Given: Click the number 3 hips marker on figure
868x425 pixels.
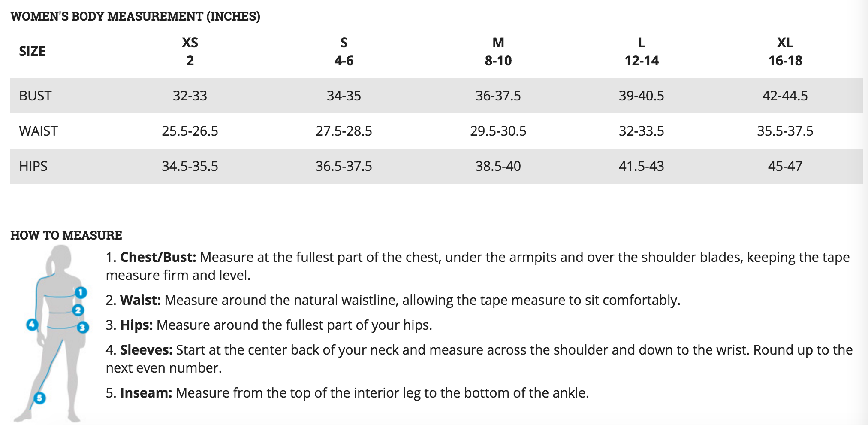Looking at the screenshot, I should 83,328.
